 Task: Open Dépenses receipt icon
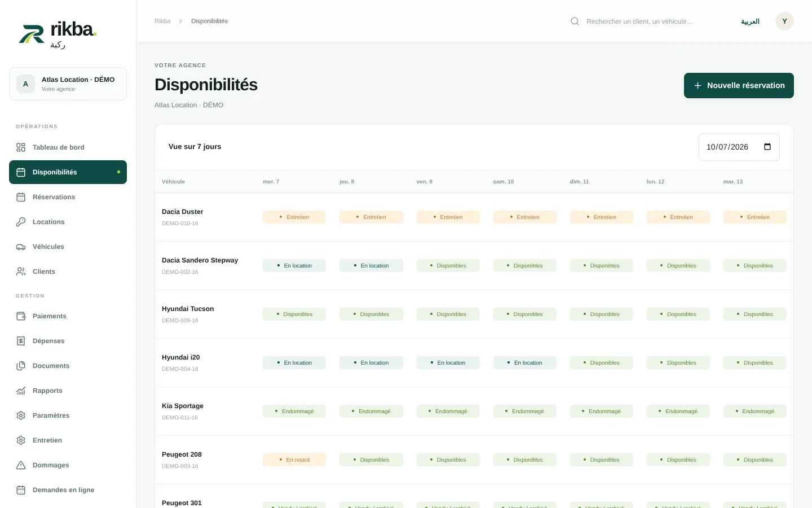pyautogui.click(x=21, y=341)
